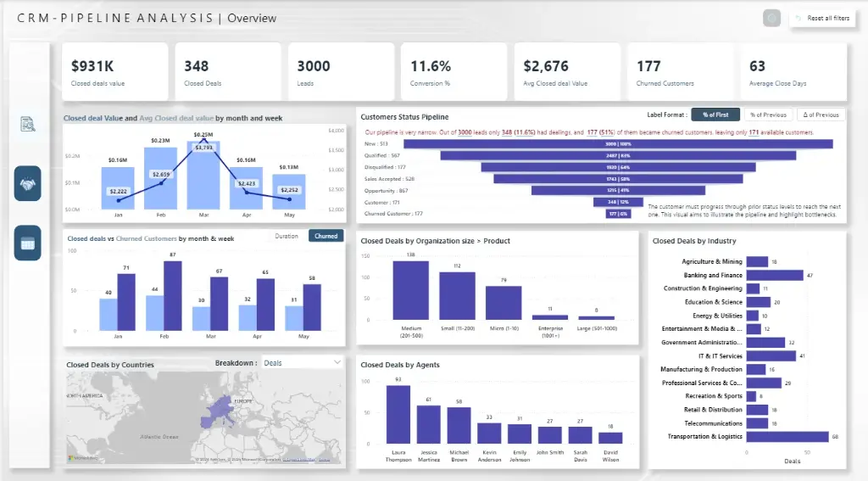Image resolution: width=868 pixels, height=481 pixels.
Task: Click the Agriculture & Mining industry bar
Action: point(757,261)
